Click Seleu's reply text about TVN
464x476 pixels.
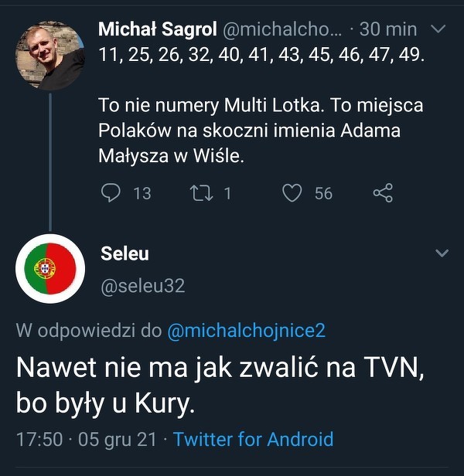[220, 385]
